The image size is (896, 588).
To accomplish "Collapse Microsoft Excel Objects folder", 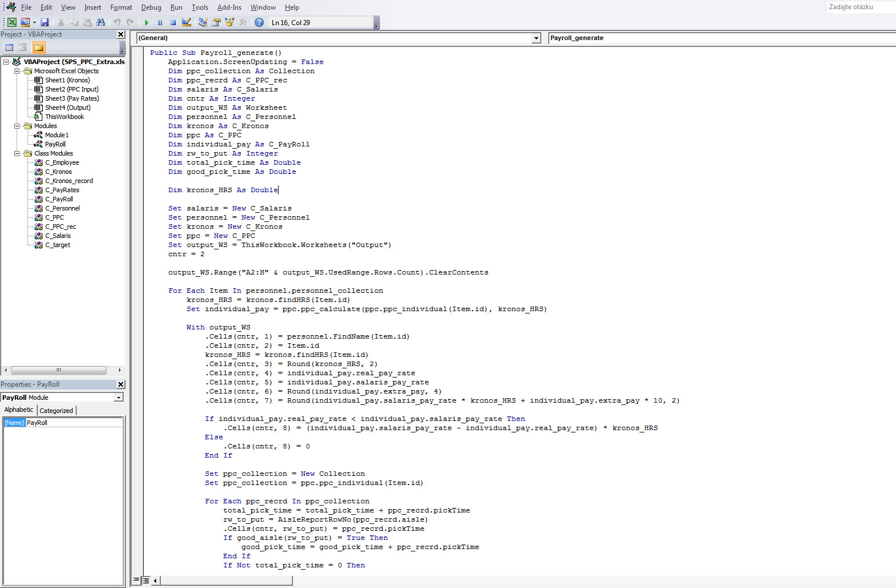I will coord(17,71).
